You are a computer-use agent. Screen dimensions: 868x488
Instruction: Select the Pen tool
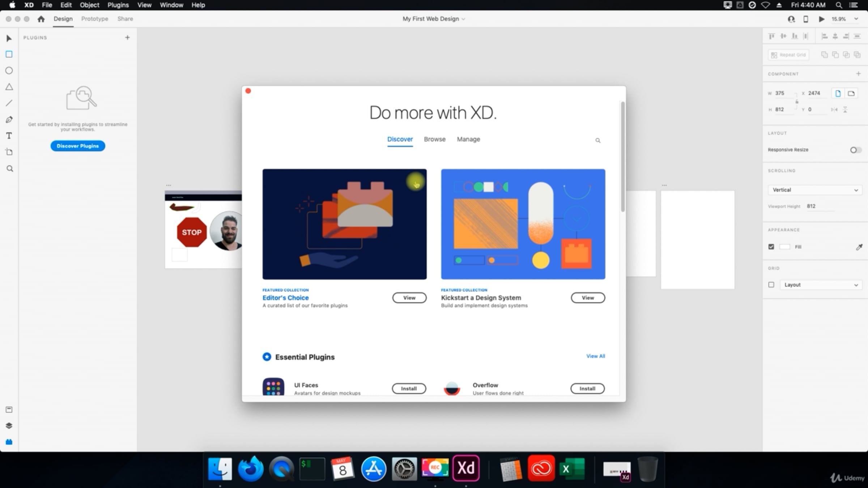[9, 119]
